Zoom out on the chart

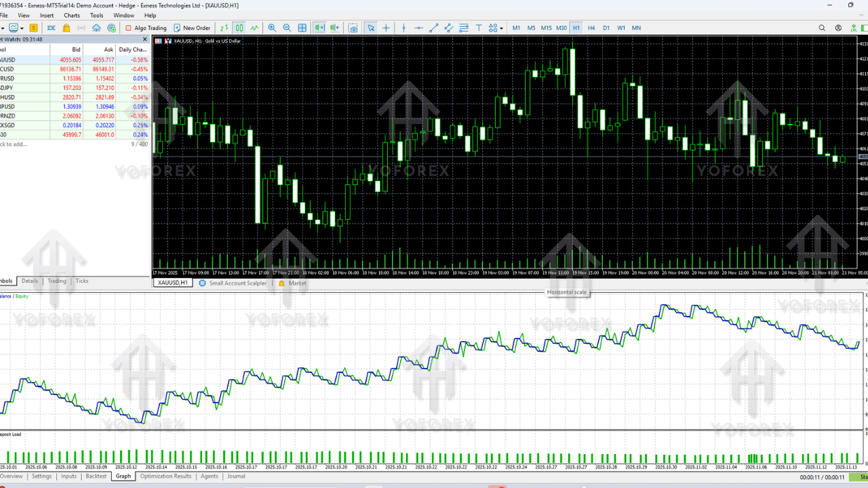tap(286, 28)
